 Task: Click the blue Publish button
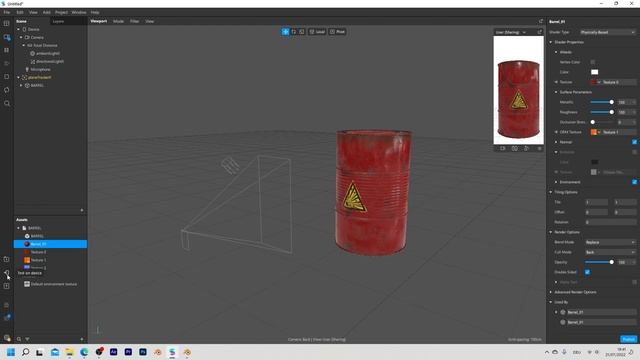point(628,339)
